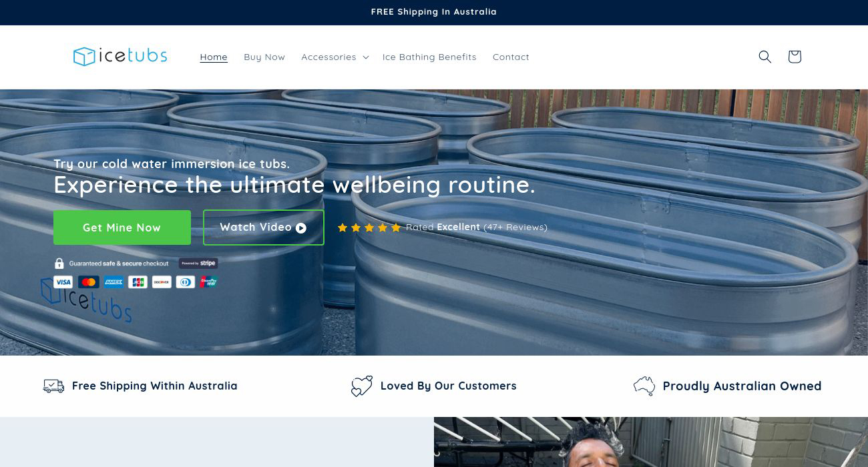868x467 pixels.
Task: Open the search magnifier icon
Action: (x=765, y=57)
